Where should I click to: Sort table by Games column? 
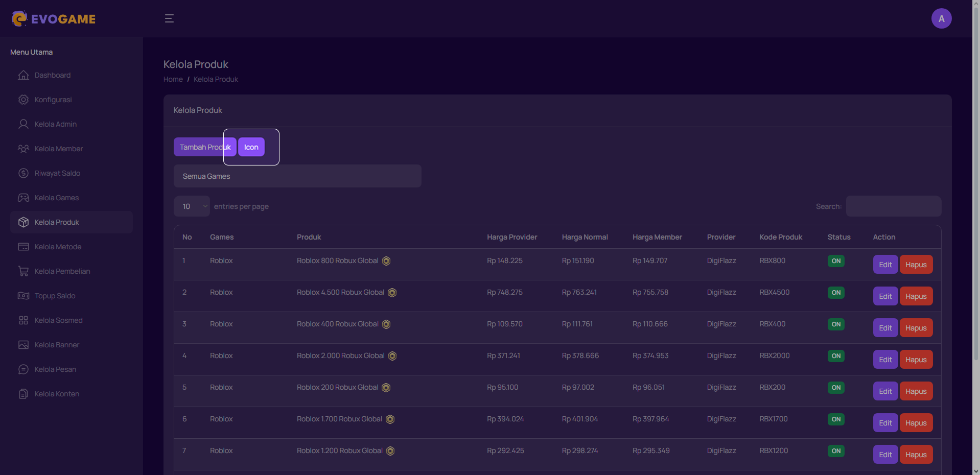pos(222,237)
